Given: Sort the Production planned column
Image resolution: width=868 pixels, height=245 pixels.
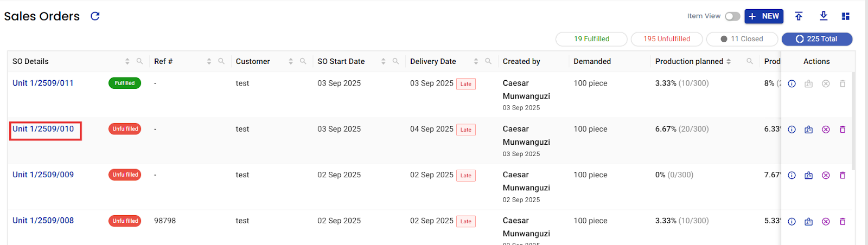Looking at the screenshot, I should pos(729,61).
